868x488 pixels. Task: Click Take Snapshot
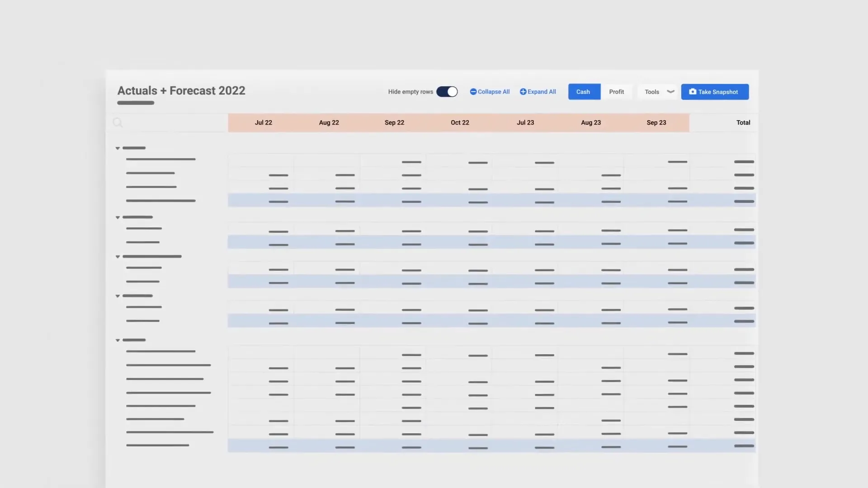point(715,92)
